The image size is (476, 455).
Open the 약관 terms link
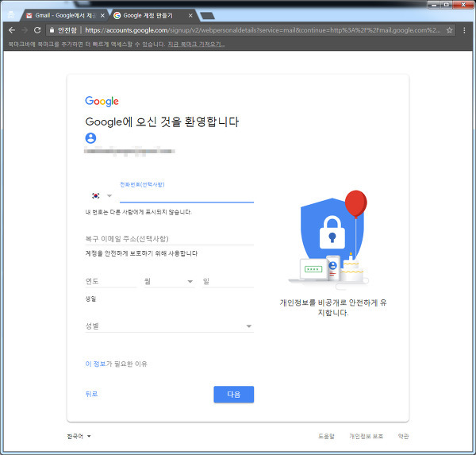click(404, 437)
